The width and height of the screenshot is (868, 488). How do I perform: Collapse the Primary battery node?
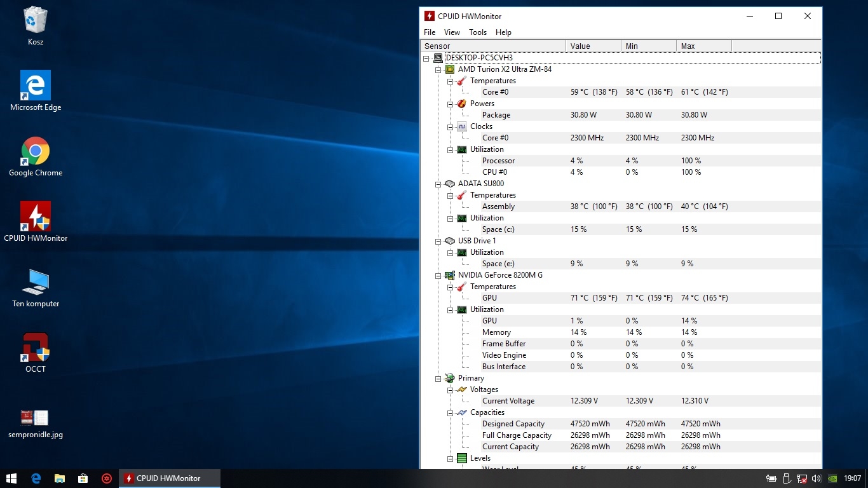click(438, 378)
